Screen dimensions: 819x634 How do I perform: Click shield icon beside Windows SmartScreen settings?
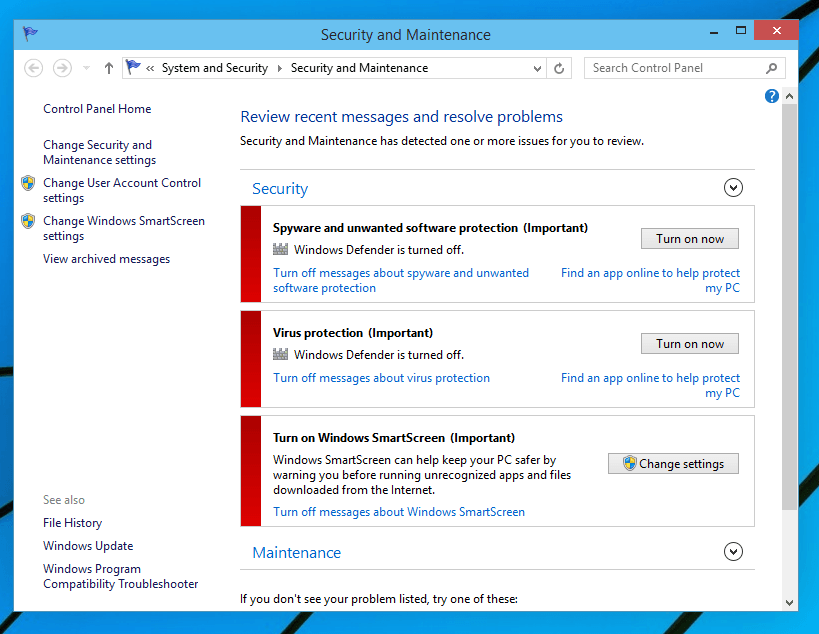[x=28, y=221]
